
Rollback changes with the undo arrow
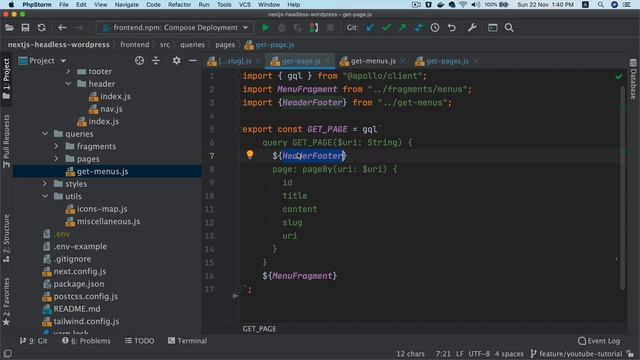click(x=452, y=28)
